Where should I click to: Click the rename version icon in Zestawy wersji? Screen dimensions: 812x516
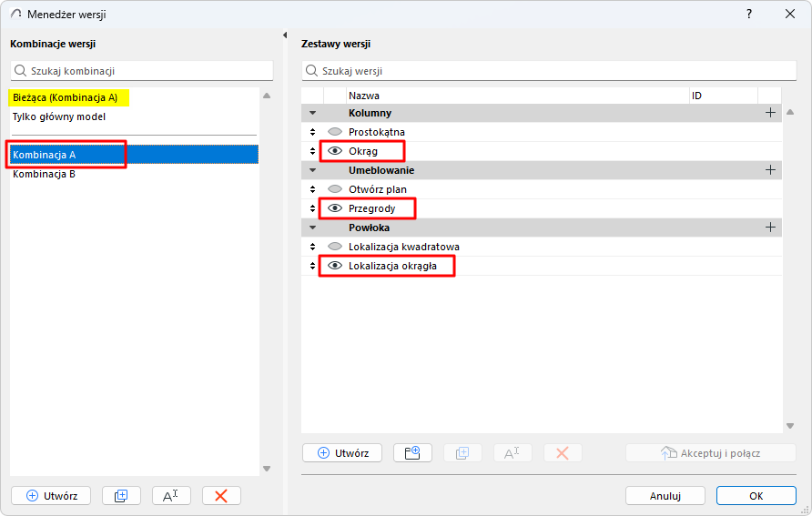513,453
